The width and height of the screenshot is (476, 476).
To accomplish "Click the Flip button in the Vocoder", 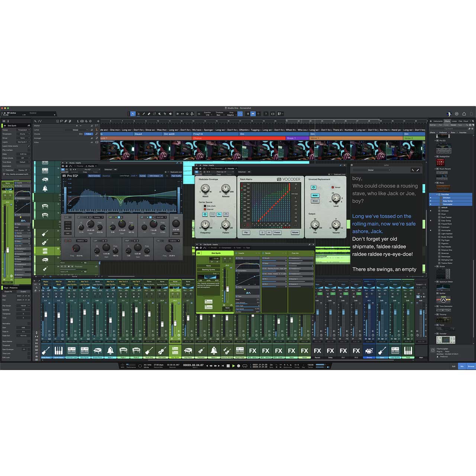I will tap(246, 232).
